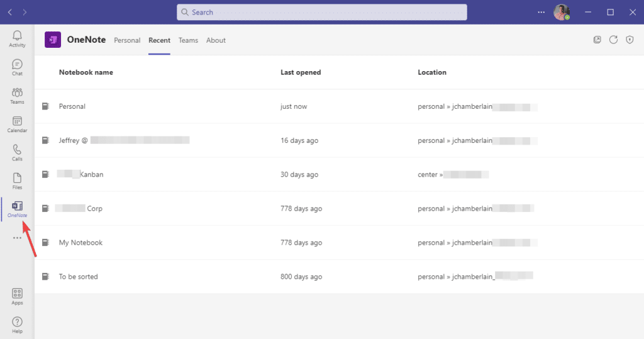Click 778 days ago in My Notebook row

tap(301, 243)
